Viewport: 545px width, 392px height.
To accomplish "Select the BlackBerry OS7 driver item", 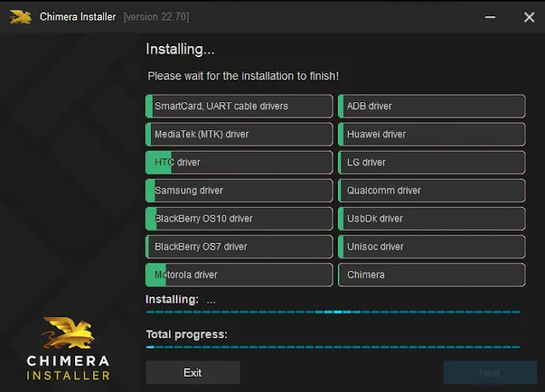I will (239, 247).
